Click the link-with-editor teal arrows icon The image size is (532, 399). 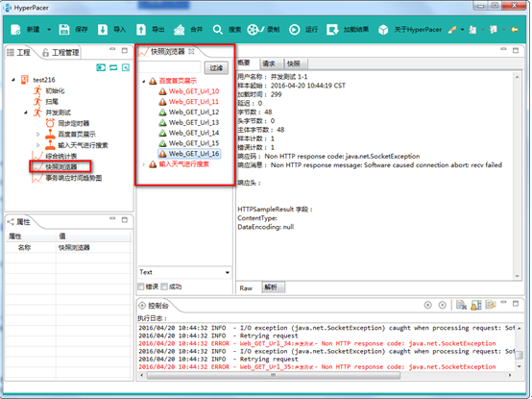tap(113, 67)
